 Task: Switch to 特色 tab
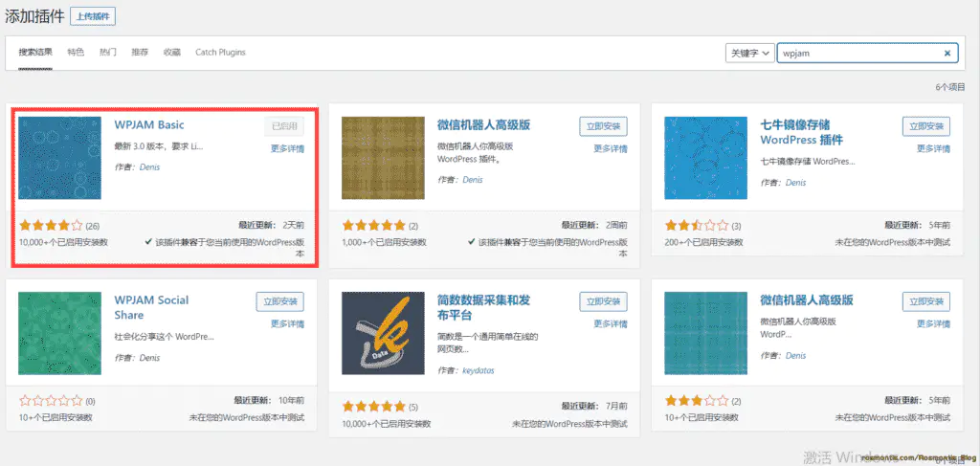tap(76, 53)
